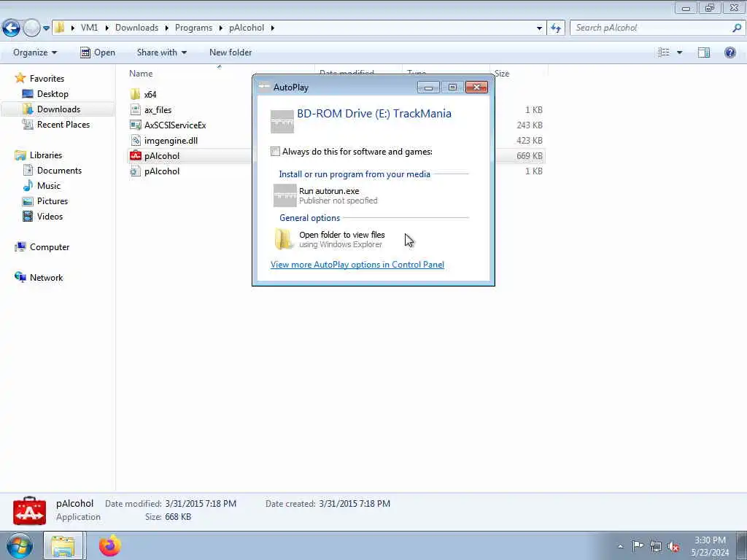
Task: Open Documents library
Action: click(59, 171)
